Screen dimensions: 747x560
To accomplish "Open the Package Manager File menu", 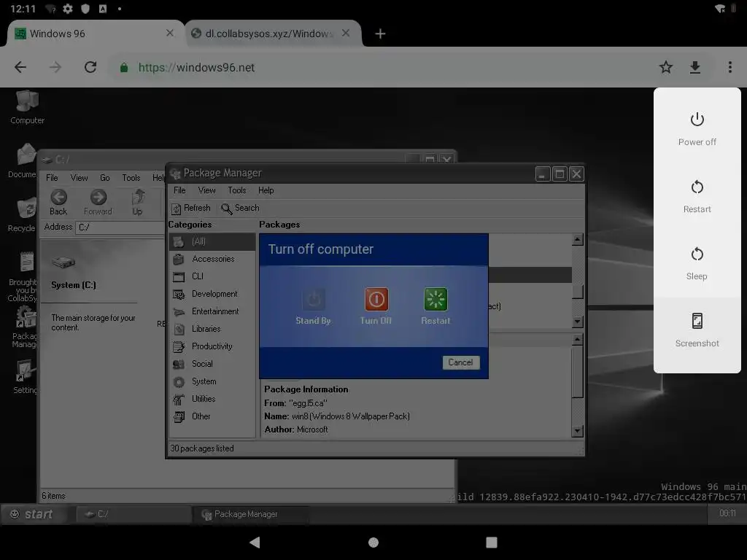I will point(179,190).
